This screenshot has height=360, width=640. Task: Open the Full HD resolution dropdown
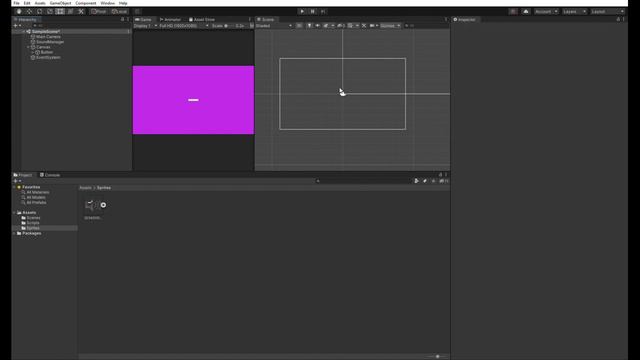click(184, 26)
